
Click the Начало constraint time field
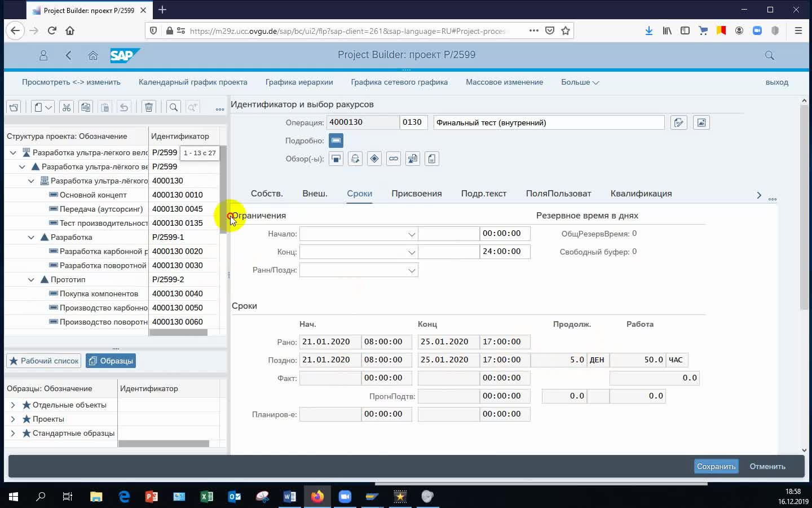505,234
